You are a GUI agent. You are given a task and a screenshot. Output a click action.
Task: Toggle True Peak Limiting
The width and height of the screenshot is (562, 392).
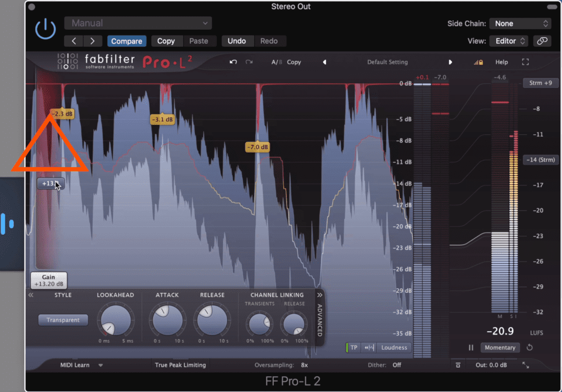180,365
